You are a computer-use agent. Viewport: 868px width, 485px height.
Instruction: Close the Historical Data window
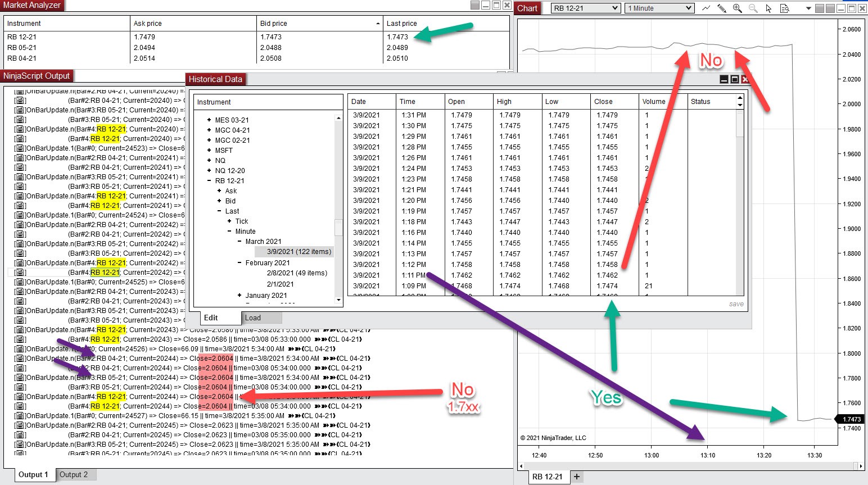tap(745, 80)
